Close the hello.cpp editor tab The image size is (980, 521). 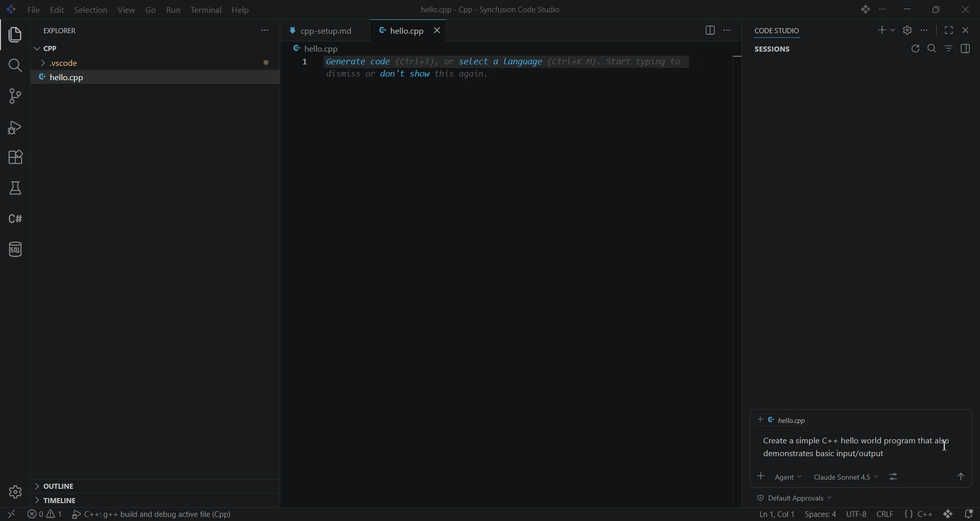437,31
